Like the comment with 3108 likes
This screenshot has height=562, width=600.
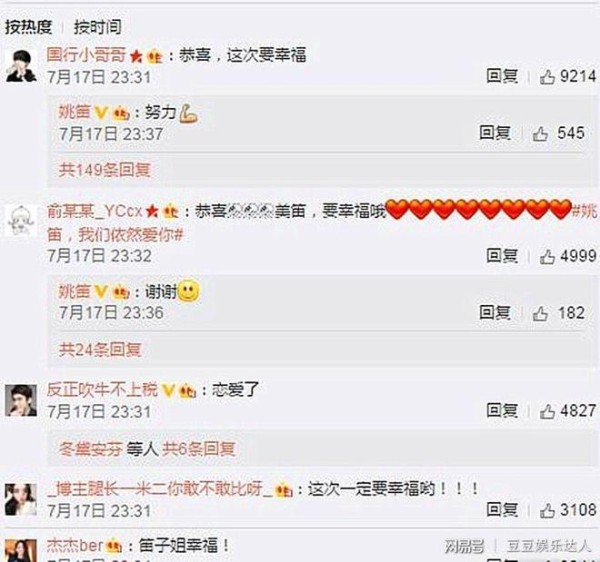click(x=547, y=511)
